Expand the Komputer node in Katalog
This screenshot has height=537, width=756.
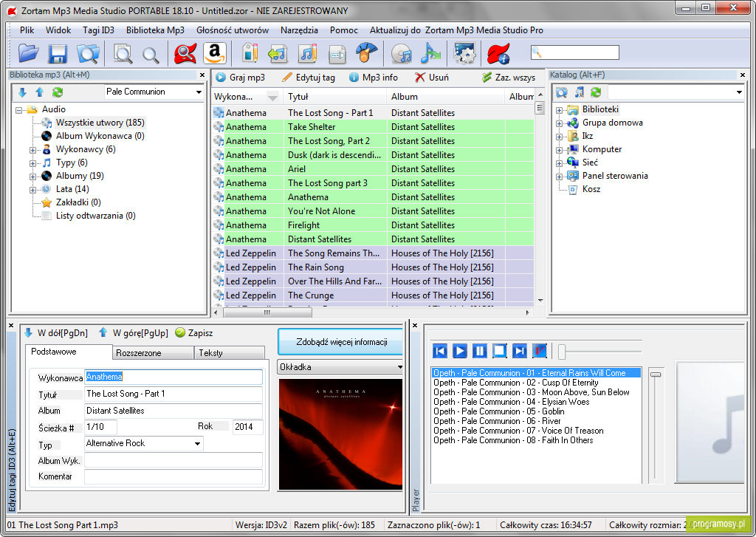[560, 150]
